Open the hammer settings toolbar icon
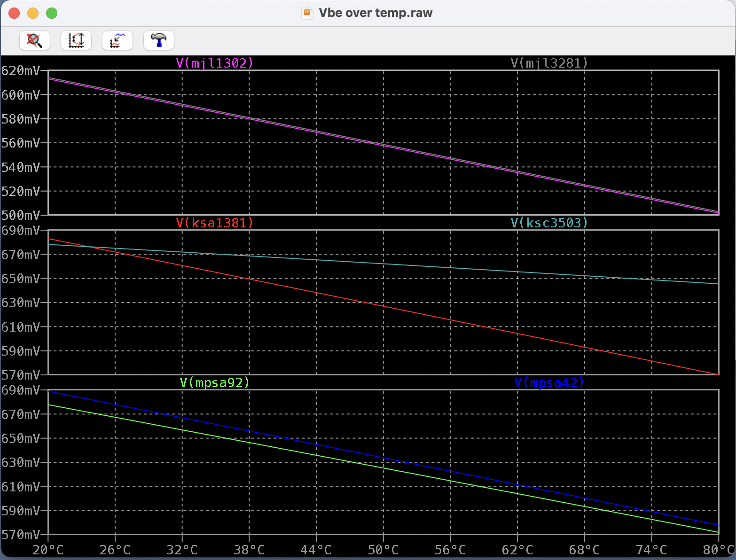Viewport: 736px width, 560px height. (x=159, y=40)
